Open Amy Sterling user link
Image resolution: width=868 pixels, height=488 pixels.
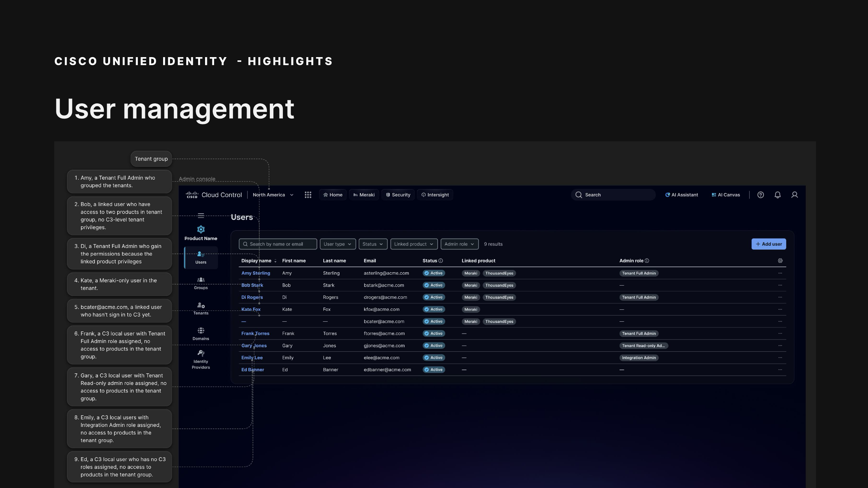coord(256,273)
